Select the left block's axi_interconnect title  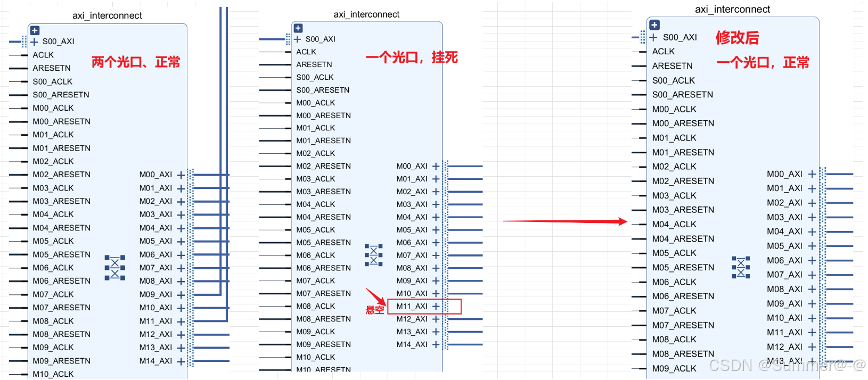[x=108, y=15]
